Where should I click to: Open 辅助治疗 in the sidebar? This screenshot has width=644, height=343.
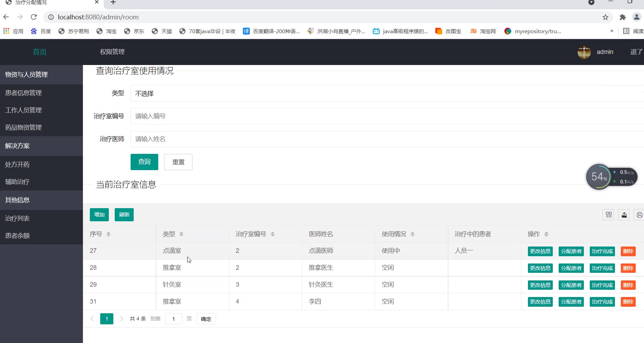pos(41,182)
